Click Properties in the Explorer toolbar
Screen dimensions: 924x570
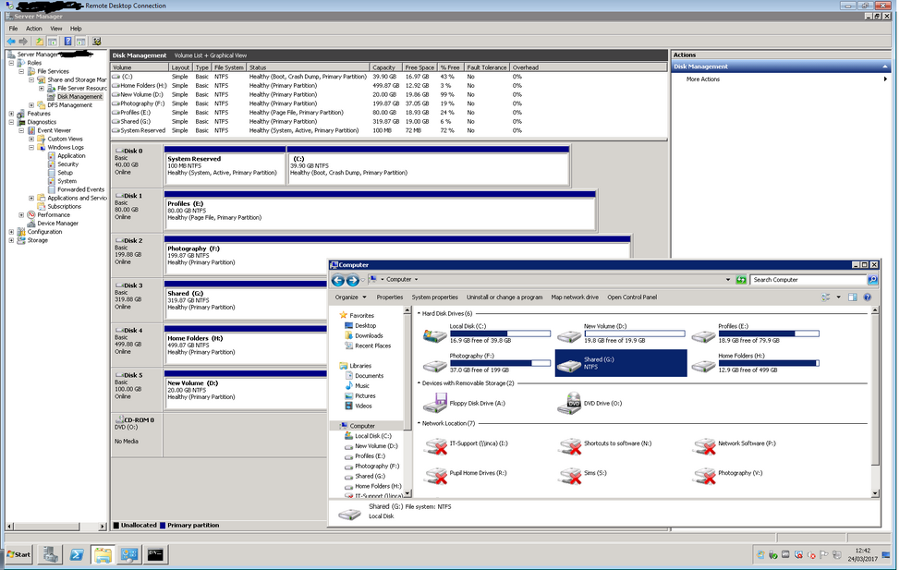[390, 297]
